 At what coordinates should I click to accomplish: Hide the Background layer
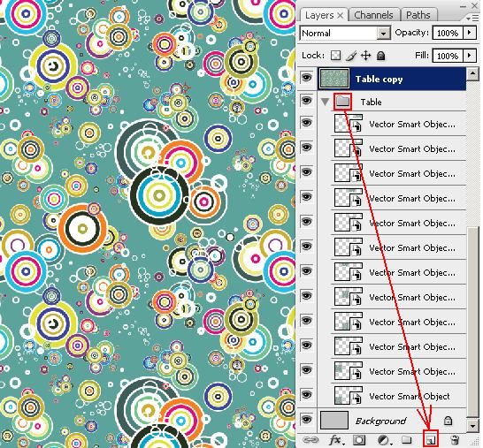pos(306,419)
